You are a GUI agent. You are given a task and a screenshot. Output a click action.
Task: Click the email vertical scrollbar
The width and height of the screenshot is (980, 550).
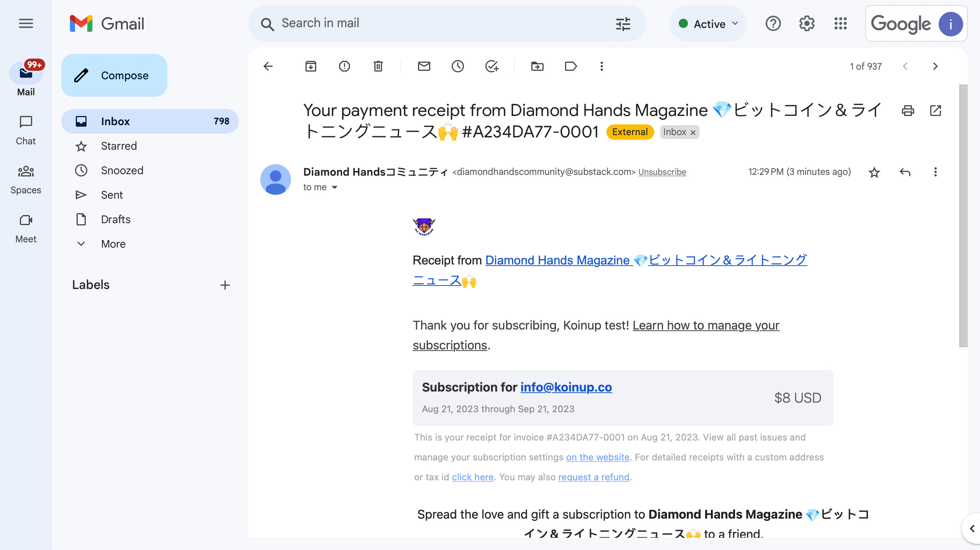[963, 216]
